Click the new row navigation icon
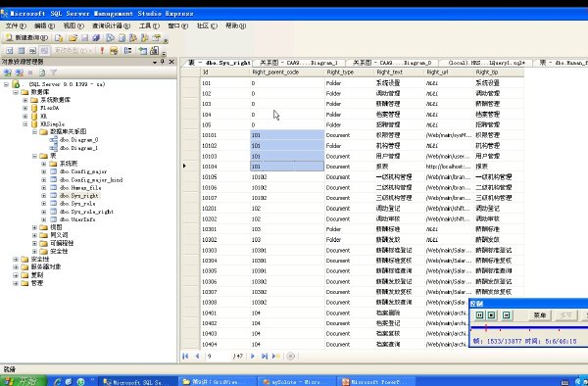Image resolution: width=588 pixels, height=386 pixels. point(276,357)
